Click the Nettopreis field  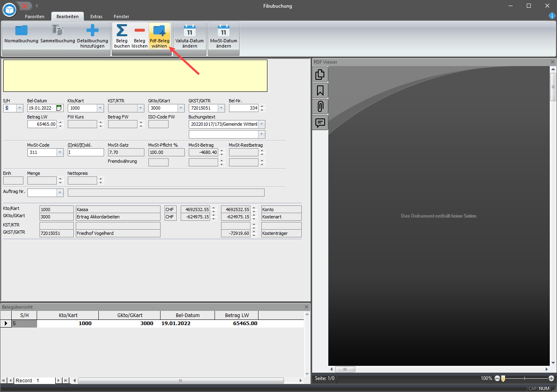[x=83, y=180]
